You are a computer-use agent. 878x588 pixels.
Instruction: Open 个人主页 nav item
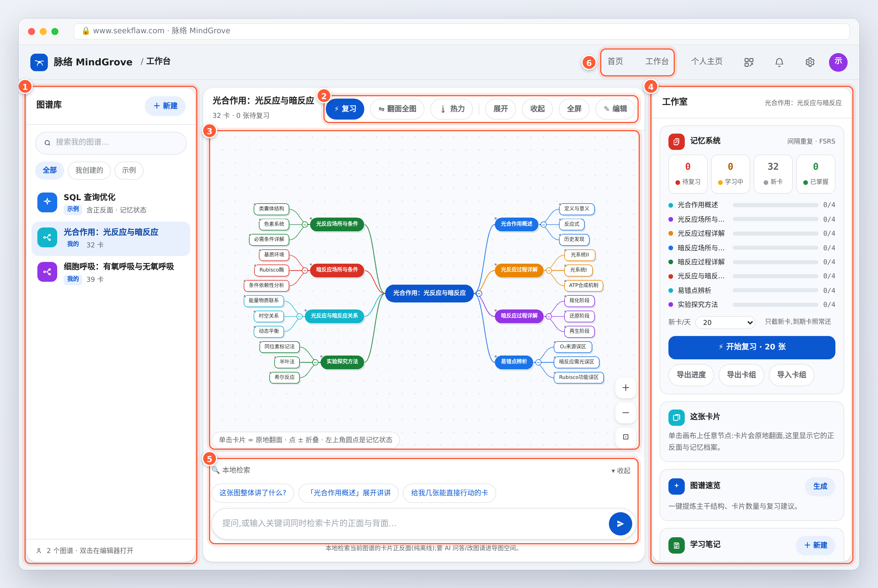pyautogui.click(x=707, y=61)
